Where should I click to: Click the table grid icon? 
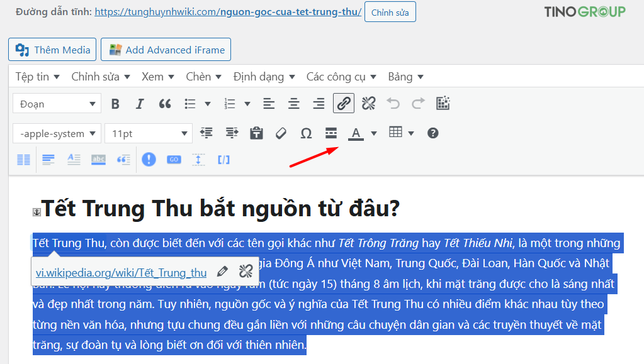pos(395,132)
